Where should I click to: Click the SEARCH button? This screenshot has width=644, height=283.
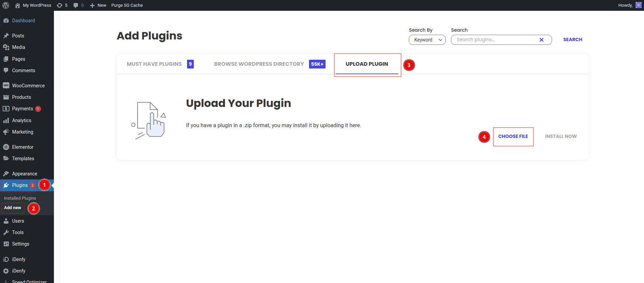click(573, 39)
